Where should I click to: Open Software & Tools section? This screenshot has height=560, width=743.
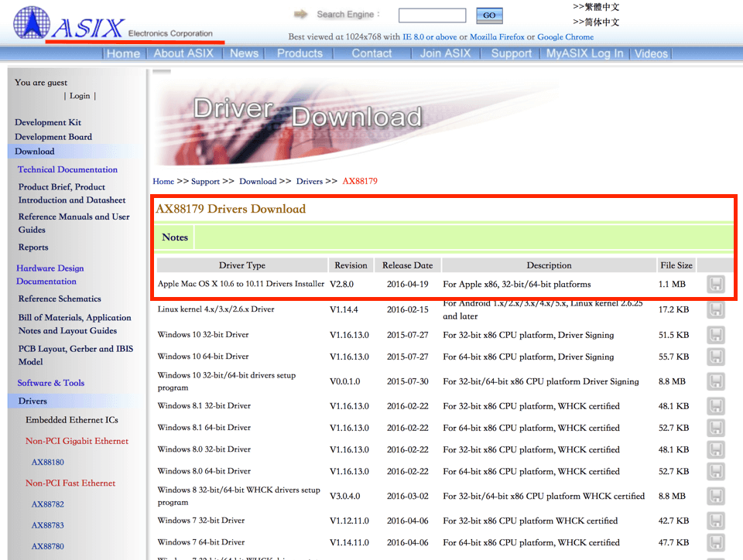pyautogui.click(x=51, y=383)
